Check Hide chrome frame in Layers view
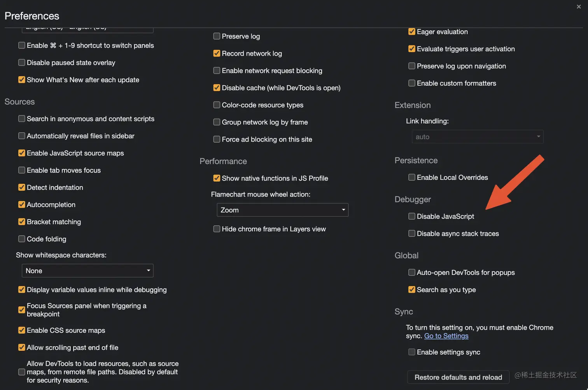The image size is (588, 390). click(217, 229)
